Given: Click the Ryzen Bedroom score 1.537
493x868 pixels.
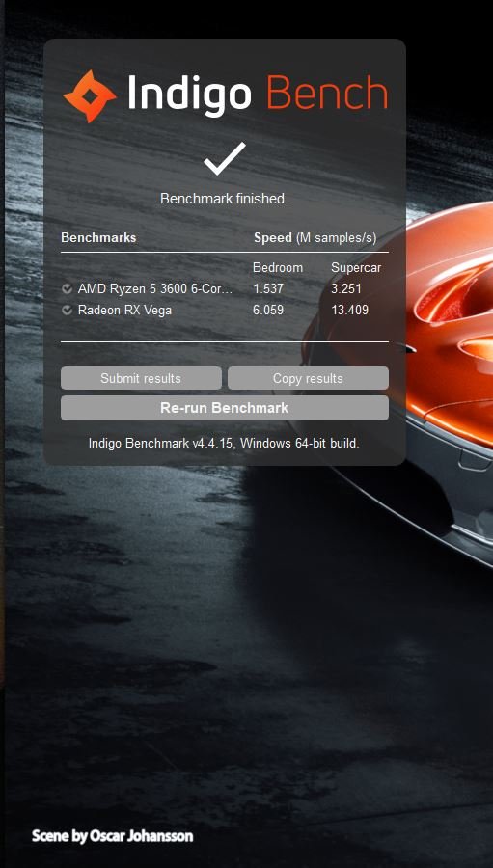Looking at the screenshot, I should coord(268,289).
